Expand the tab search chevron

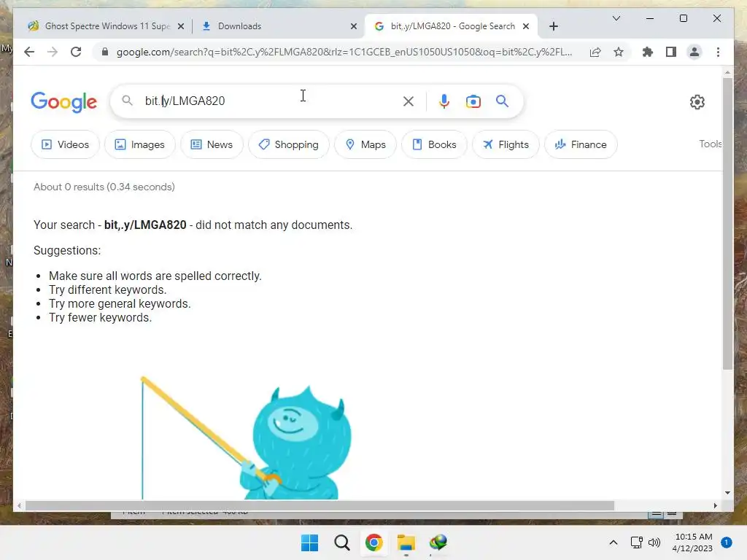616,18
